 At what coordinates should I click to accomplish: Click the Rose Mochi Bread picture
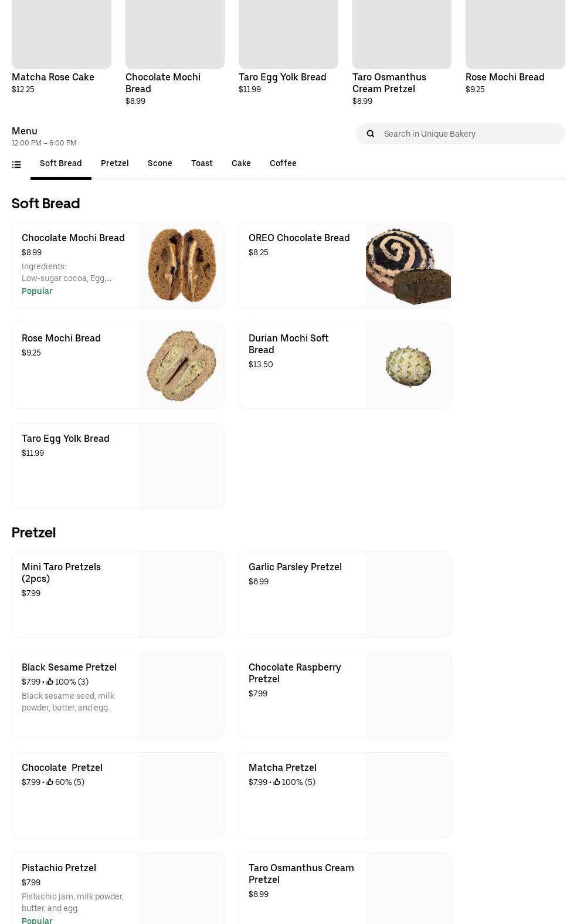[182, 365]
